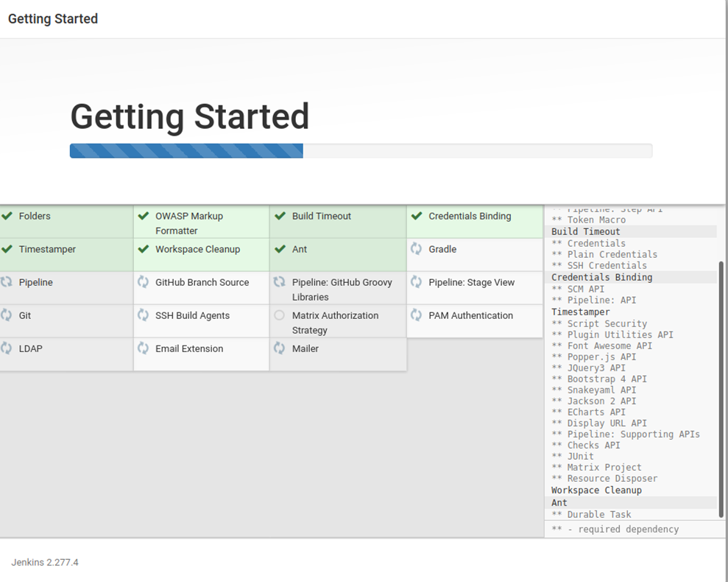Click the spinning install icon beside Gradle

click(x=416, y=249)
